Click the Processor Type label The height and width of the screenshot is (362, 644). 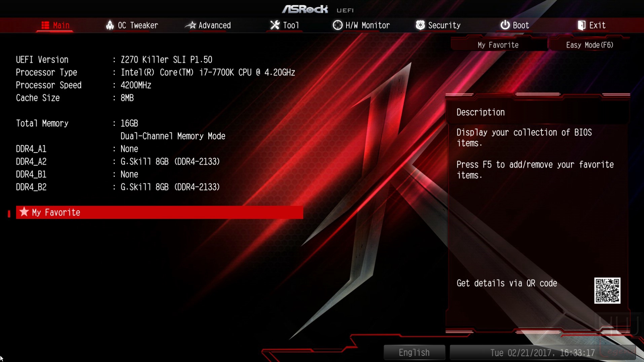(x=46, y=72)
